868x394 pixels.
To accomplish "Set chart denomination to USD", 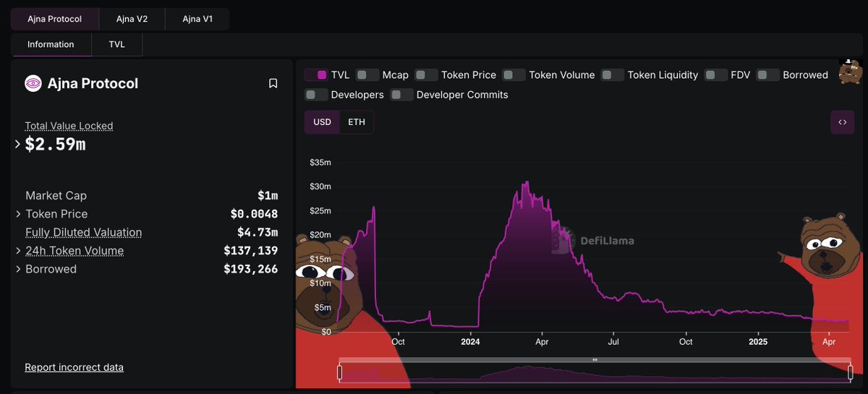I will pos(322,122).
